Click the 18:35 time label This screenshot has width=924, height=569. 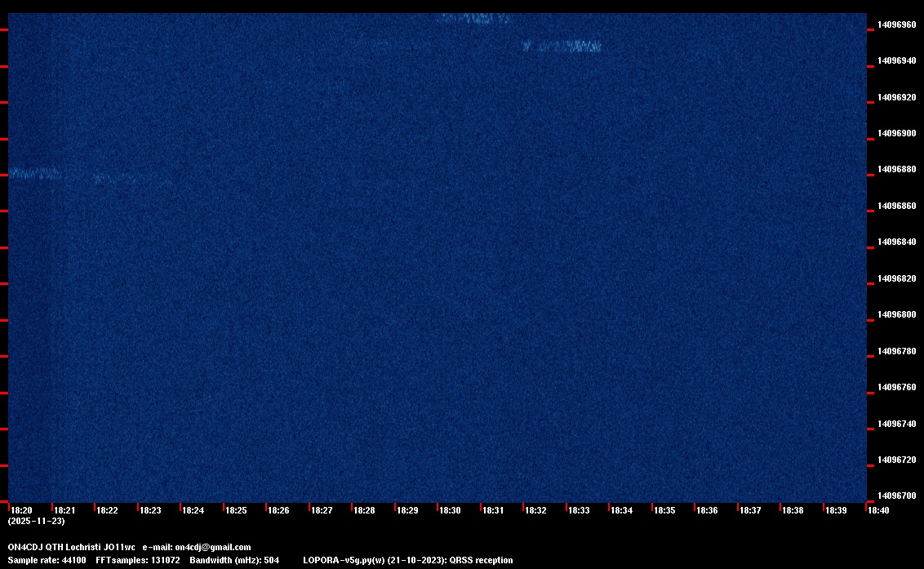664,510
